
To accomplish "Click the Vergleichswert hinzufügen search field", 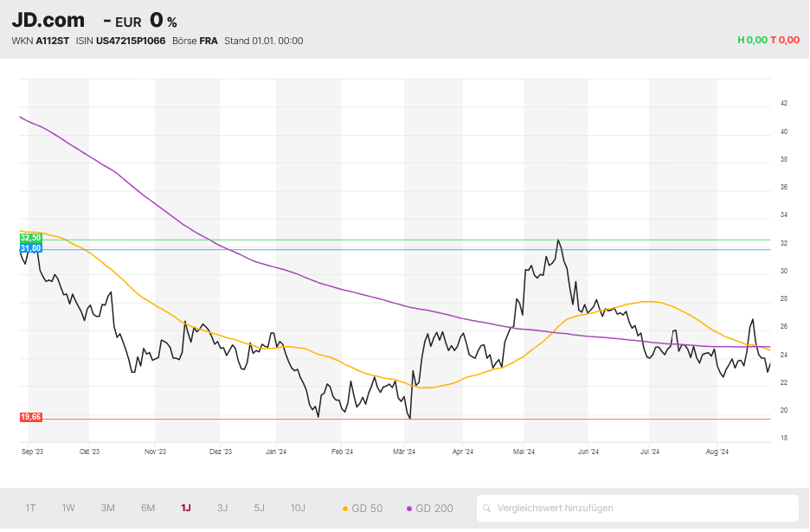I will [x=638, y=509].
